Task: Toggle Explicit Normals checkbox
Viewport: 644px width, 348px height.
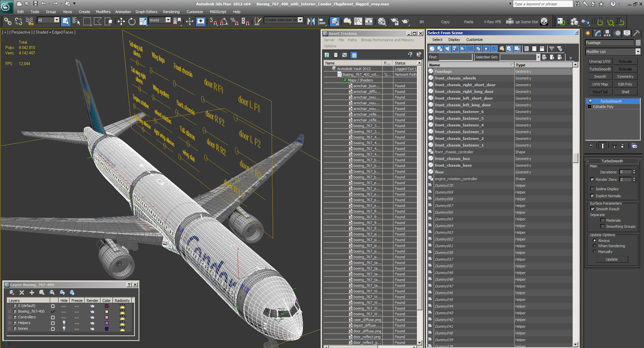Action: pyautogui.click(x=592, y=196)
